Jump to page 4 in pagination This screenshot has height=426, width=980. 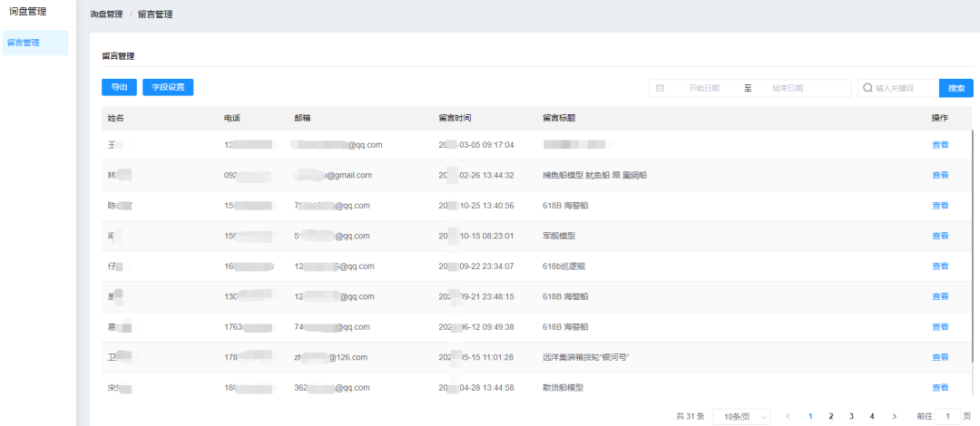pyautogui.click(x=872, y=416)
